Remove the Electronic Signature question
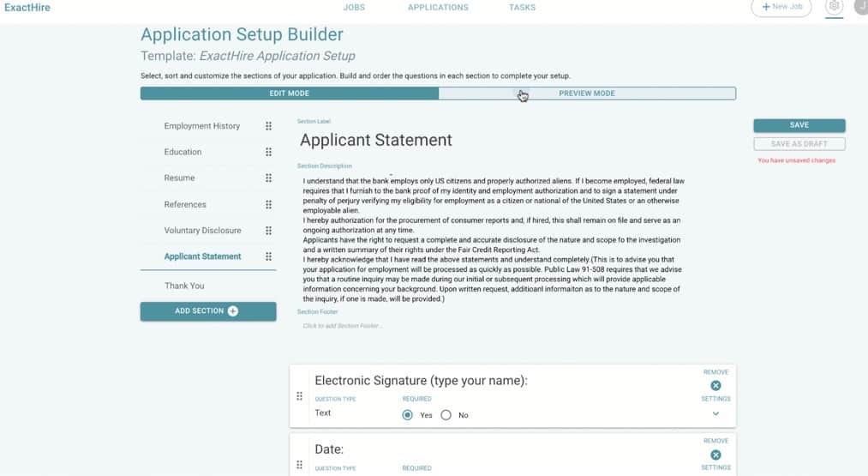This screenshot has width=868, height=476. pos(715,386)
